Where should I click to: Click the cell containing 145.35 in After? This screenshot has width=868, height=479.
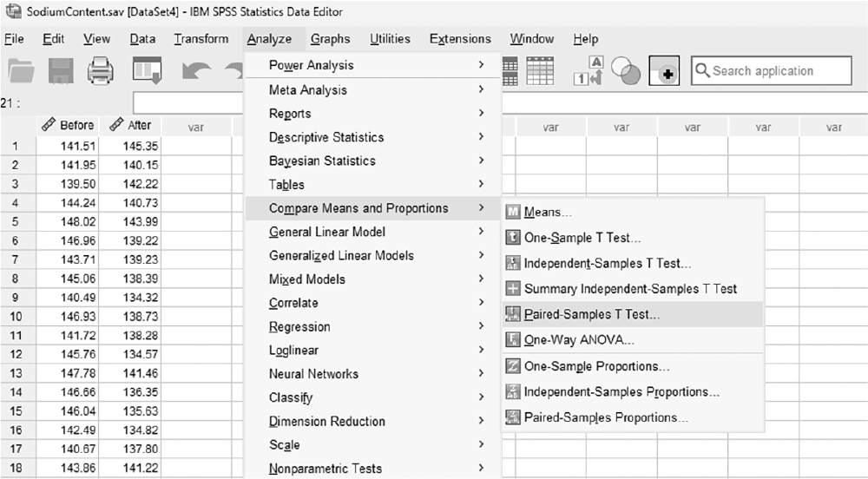pyautogui.click(x=130, y=147)
